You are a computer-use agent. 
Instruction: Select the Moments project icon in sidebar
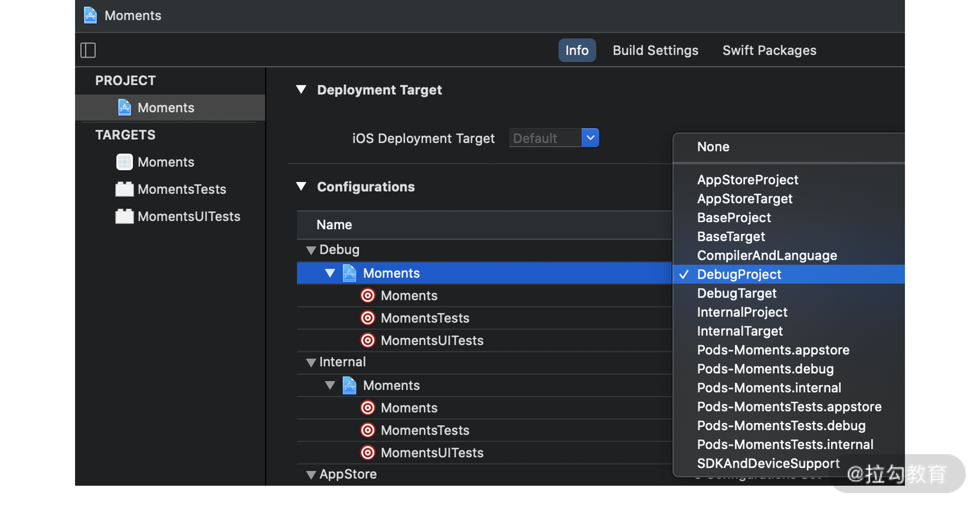point(124,108)
